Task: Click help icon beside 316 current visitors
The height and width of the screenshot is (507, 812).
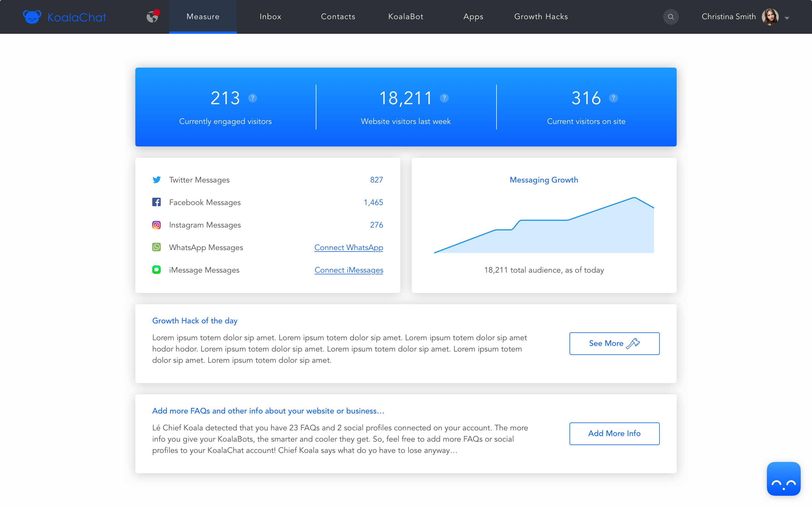Action: 613,98
